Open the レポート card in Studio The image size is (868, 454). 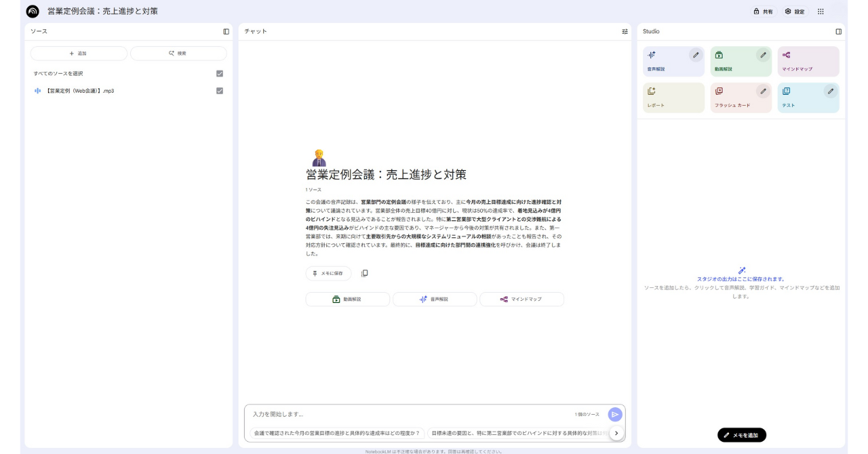click(x=673, y=98)
